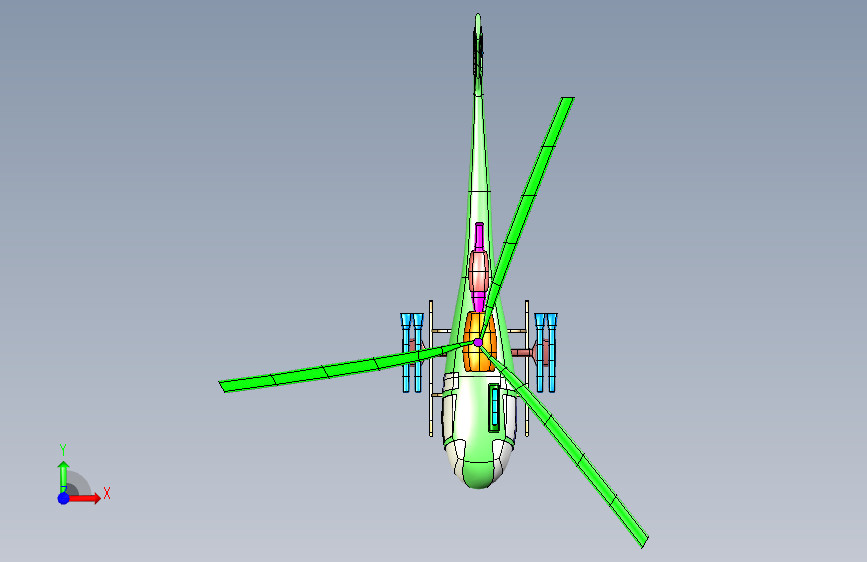
Task: Select the tail rotor at the boom tip
Action: click(478, 53)
